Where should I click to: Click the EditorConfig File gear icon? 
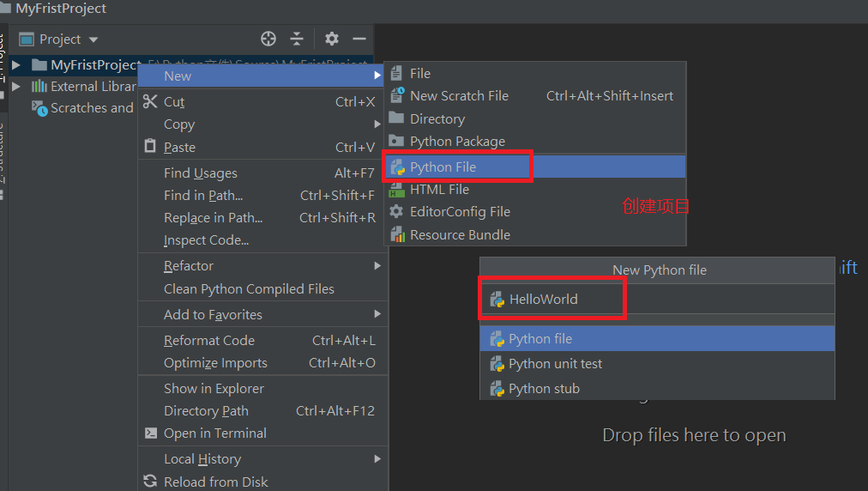pyautogui.click(x=396, y=211)
